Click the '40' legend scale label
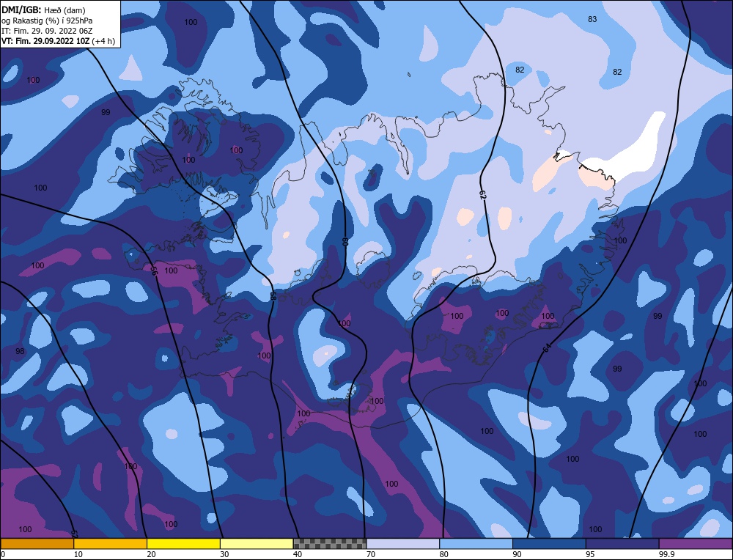The height and width of the screenshot is (560, 733). (x=298, y=554)
